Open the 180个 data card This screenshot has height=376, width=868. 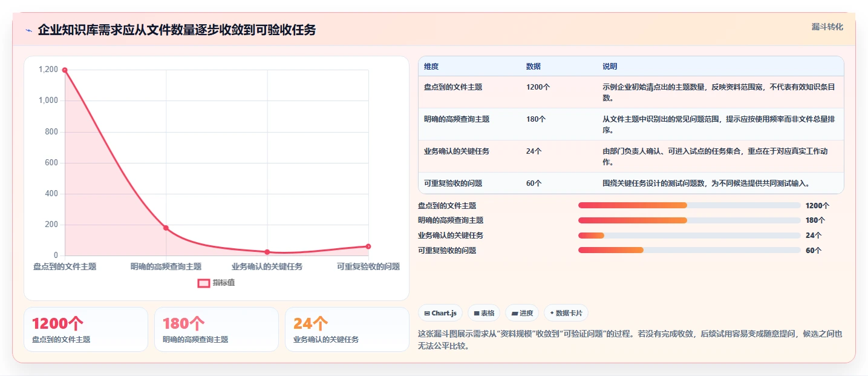(217, 329)
